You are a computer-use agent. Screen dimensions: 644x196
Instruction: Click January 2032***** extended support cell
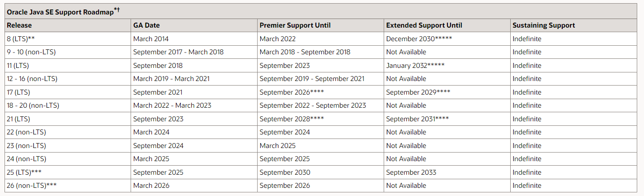click(415, 66)
